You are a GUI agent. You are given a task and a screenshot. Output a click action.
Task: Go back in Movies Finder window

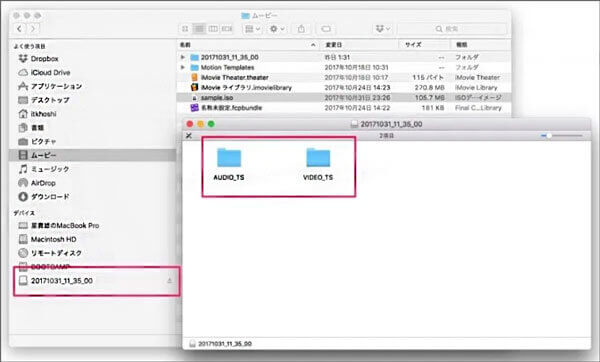pos(20,29)
